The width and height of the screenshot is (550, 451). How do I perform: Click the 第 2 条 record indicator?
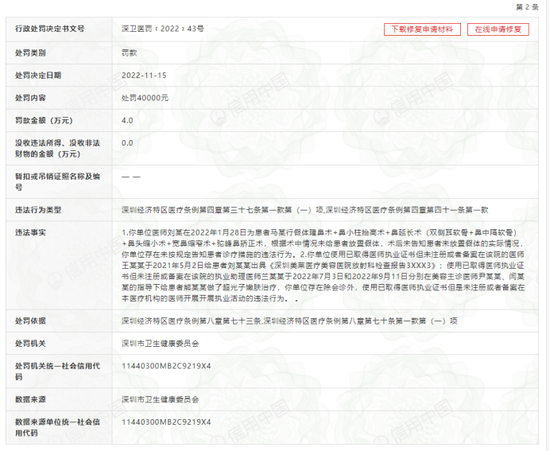527,7
